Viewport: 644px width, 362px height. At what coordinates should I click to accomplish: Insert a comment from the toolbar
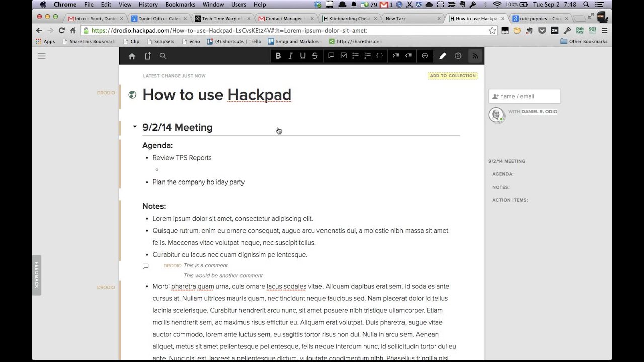(331, 56)
